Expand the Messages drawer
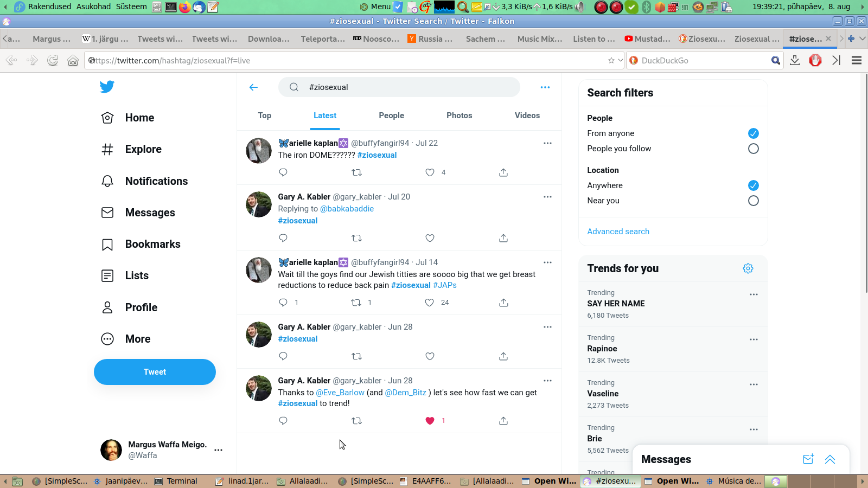 click(830, 459)
